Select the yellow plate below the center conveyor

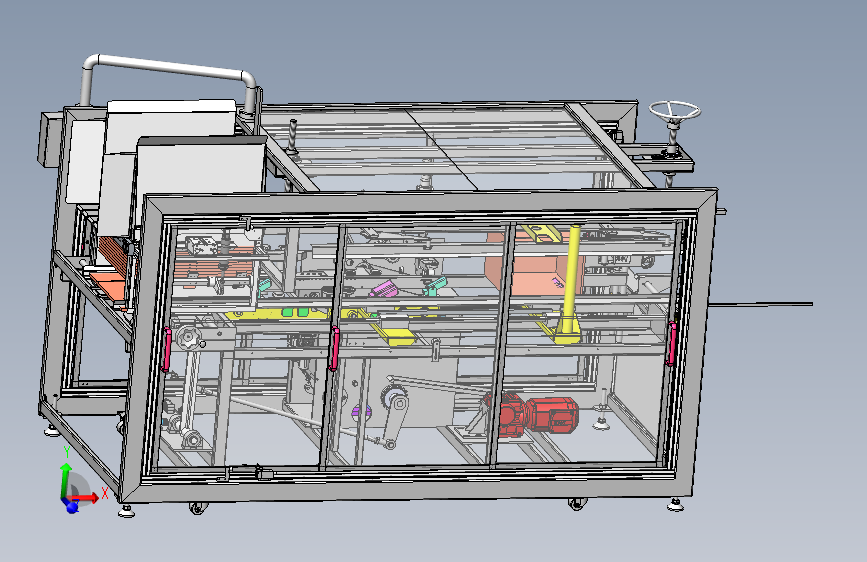[x=399, y=337]
